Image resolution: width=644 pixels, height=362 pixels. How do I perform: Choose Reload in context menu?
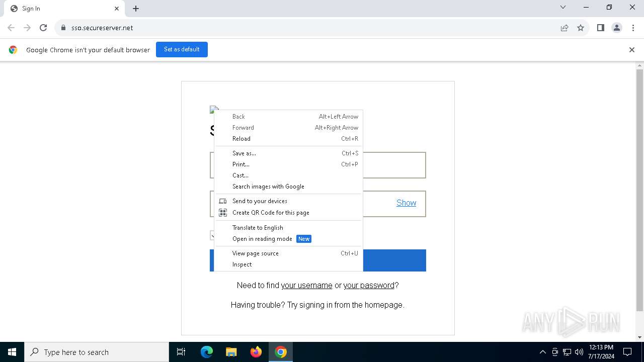pos(288,139)
